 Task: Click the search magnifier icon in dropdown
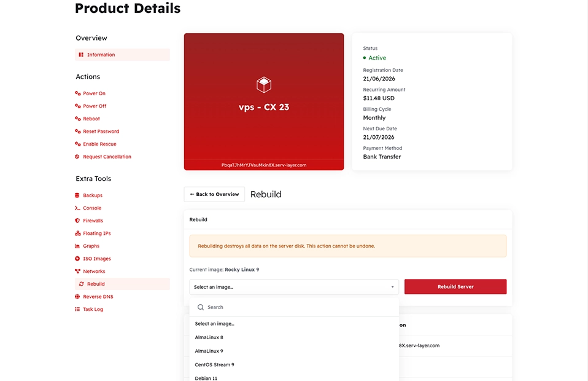point(201,307)
